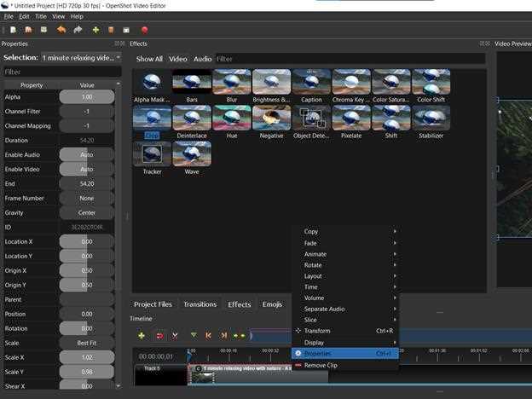Viewport: 532px width, 399px height.
Task: Open the View menu
Action: [58, 16]
